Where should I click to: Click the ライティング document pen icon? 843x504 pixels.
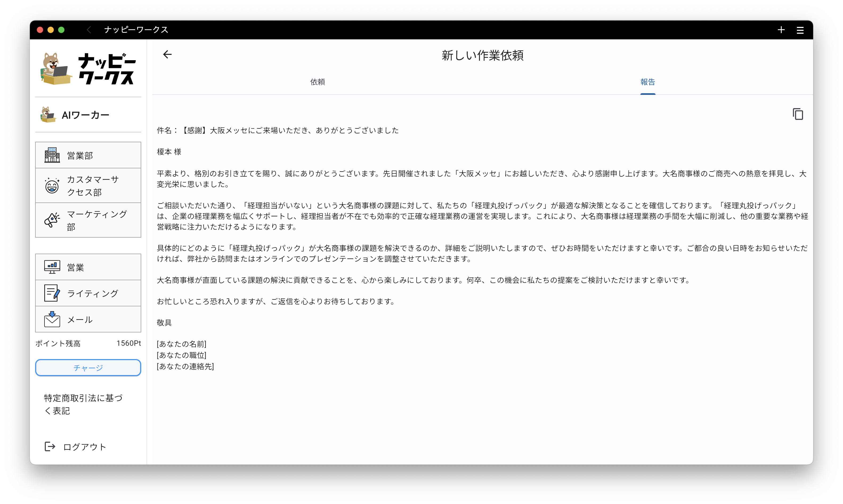pos(52,293)
